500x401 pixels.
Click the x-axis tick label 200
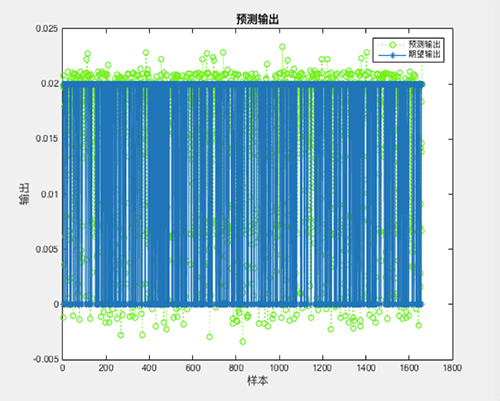point(106,368)
